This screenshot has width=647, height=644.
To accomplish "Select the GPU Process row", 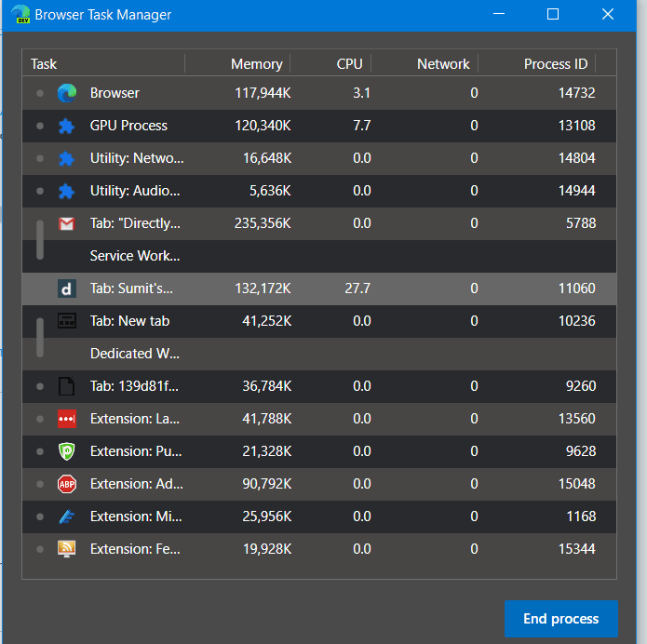I will 319,126.
